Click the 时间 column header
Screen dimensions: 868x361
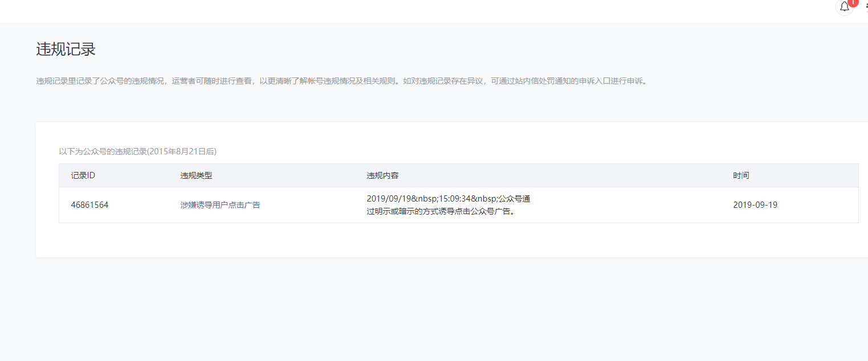pos(741,175)
